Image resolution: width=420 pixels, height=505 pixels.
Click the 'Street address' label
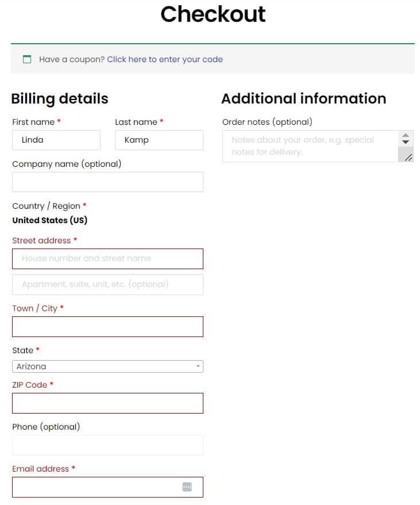point(41,240)
